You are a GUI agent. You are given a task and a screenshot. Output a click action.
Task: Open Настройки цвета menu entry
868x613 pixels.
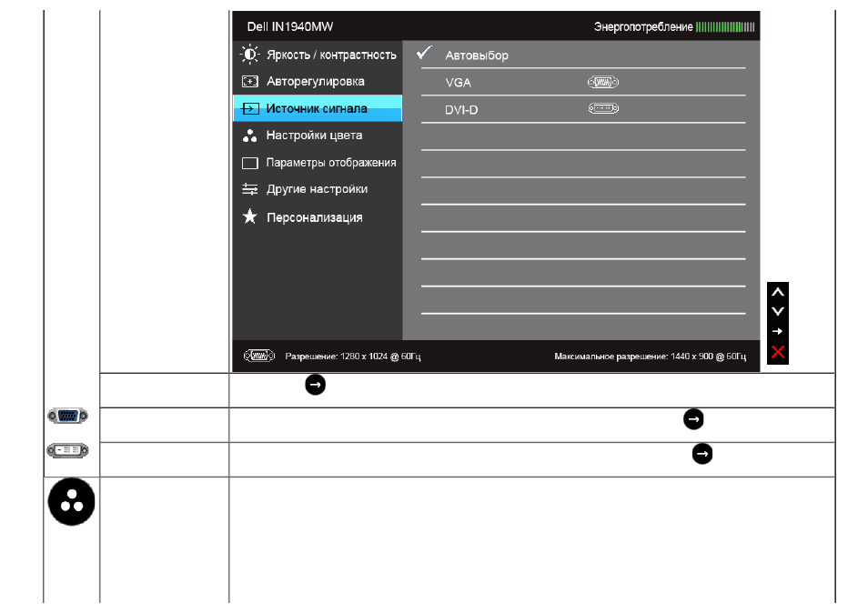318,135
